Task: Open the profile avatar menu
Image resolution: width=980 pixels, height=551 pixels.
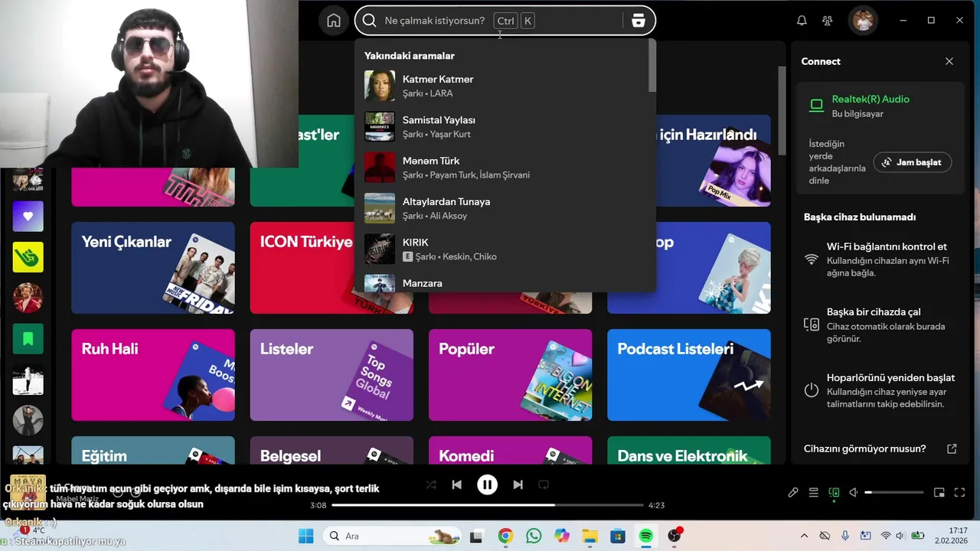Action: (864, 21)
